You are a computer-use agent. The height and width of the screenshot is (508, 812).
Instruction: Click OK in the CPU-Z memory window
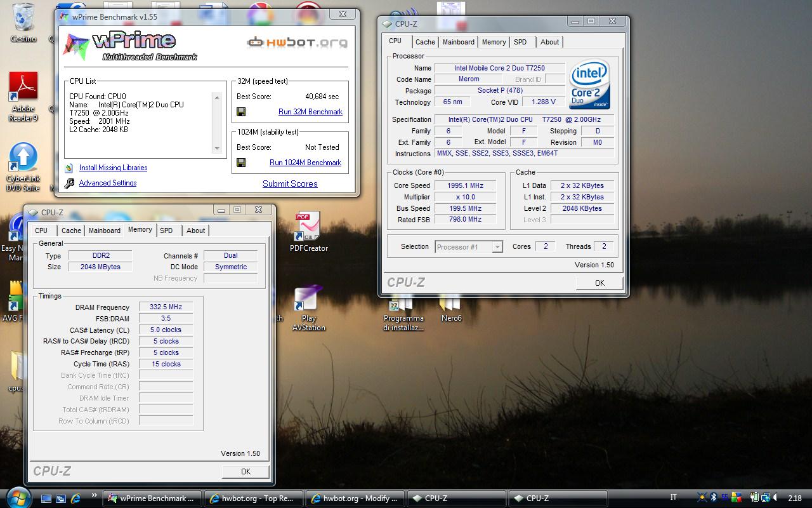point(246,471)
